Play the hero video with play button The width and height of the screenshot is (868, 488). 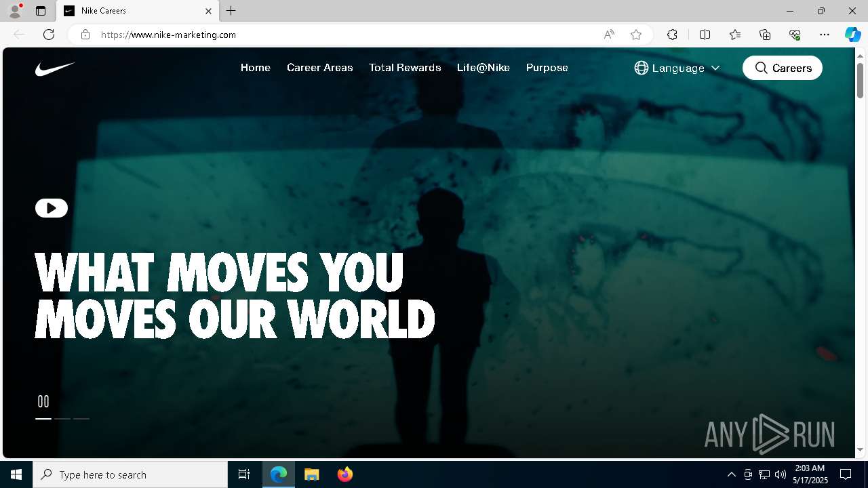point(52,208)
